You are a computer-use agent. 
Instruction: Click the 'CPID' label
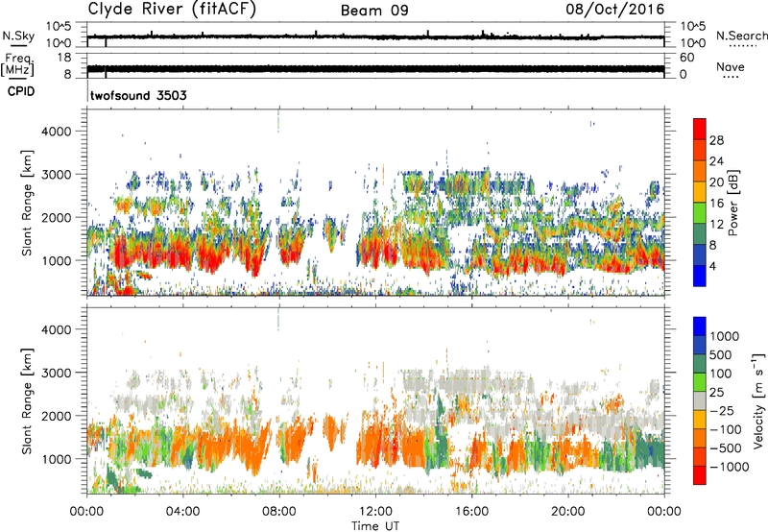click(21, 91)
